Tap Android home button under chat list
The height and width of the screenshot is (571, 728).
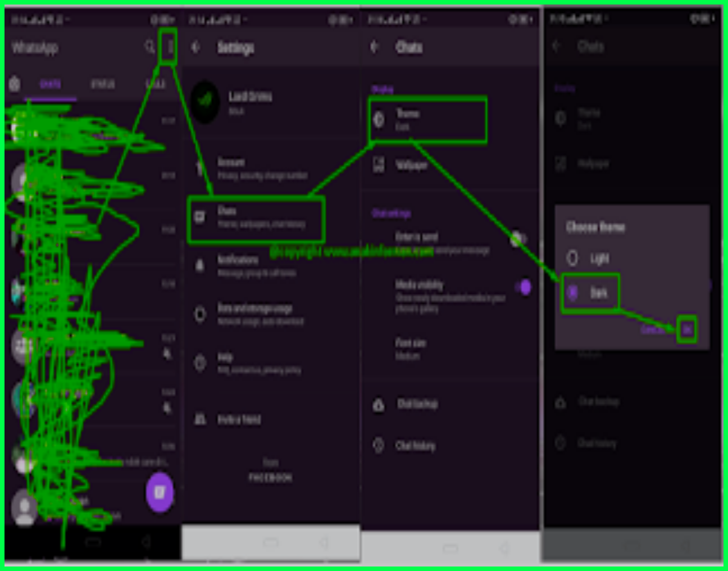pos(93,542)
